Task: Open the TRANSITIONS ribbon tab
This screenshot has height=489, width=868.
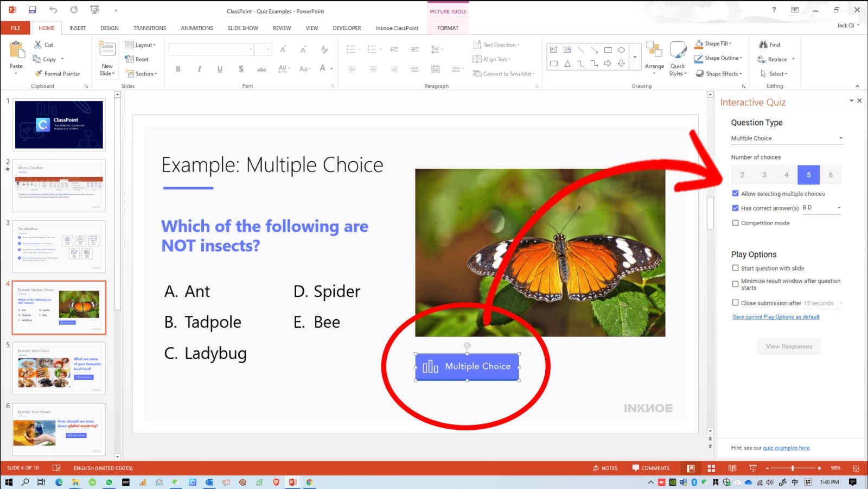Action: [150, 28]
